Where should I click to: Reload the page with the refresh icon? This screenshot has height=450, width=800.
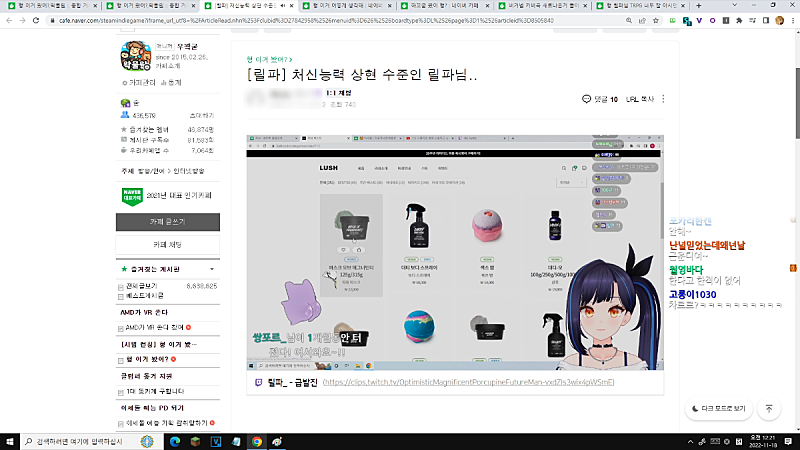click(x=36, y=20)
